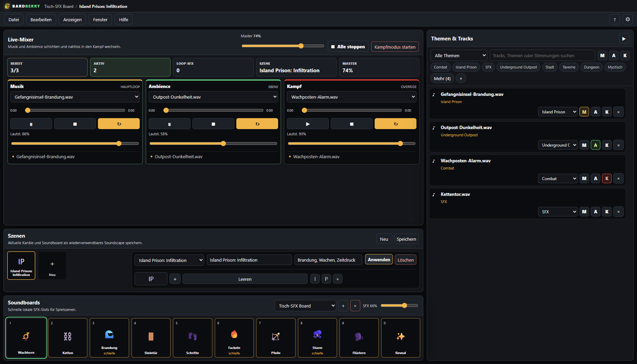Change theme of Outpost-Dunkelheit.wav dropdown
Screen dimensions: 637x364
558,145
